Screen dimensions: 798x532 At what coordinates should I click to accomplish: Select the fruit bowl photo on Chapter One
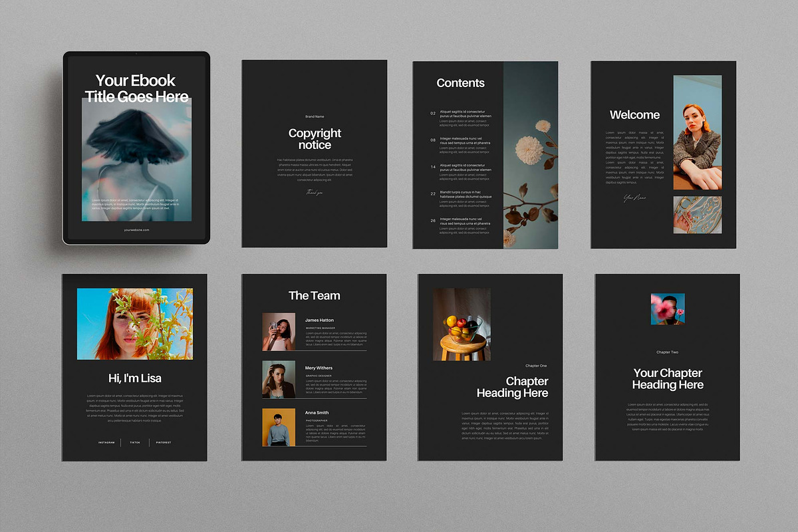(462, 323)
